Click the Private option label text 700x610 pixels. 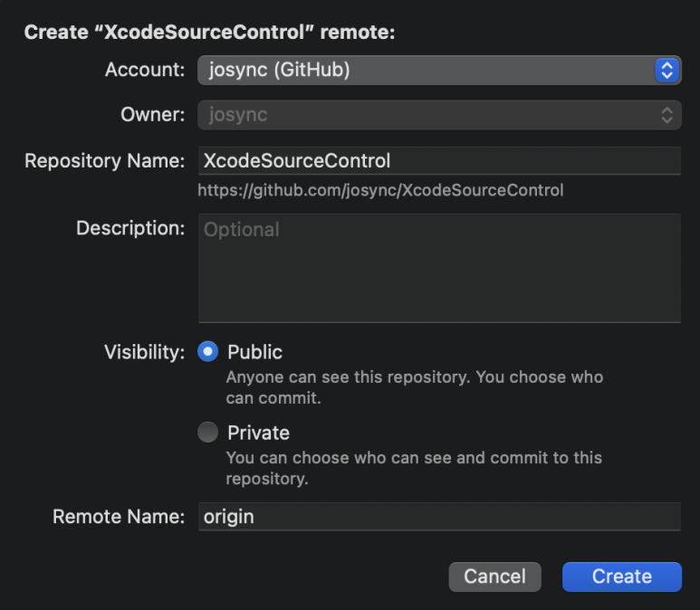[x=258, y=433]
